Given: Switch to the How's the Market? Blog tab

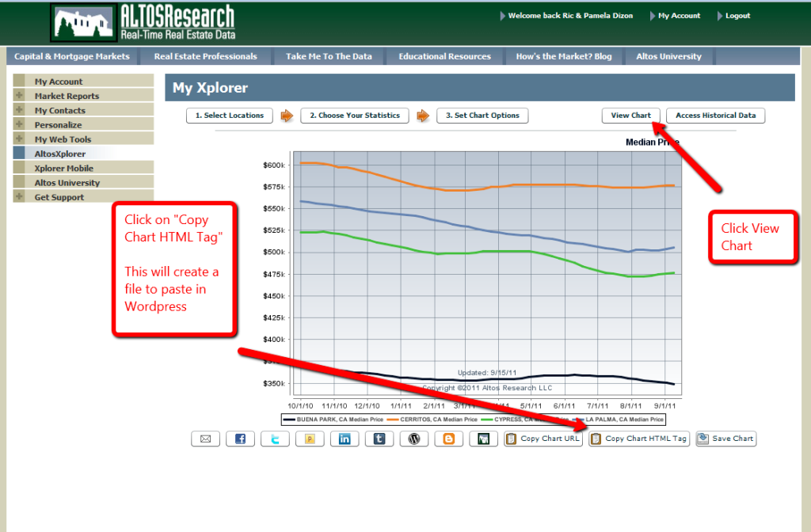Looking at the screenshot, I should click(x=564, y=56).
